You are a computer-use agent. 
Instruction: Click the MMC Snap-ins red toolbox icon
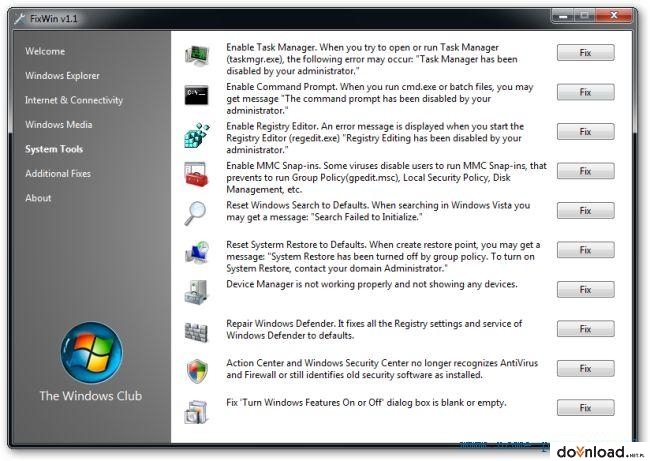[x=196, y=175]
